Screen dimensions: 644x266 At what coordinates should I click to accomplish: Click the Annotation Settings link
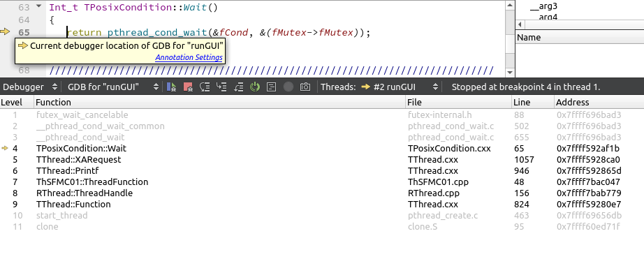coord(189,57)
